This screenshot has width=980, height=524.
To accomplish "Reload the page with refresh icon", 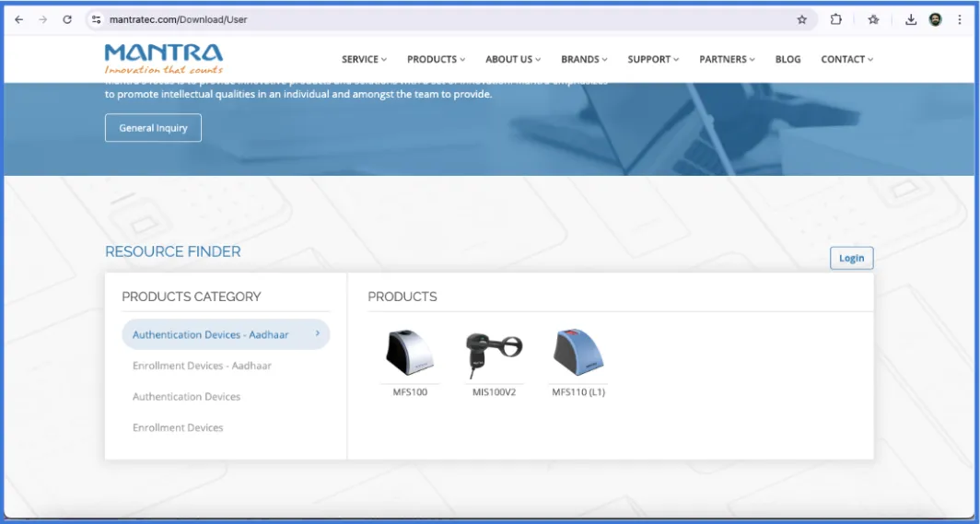I will 67,20.
